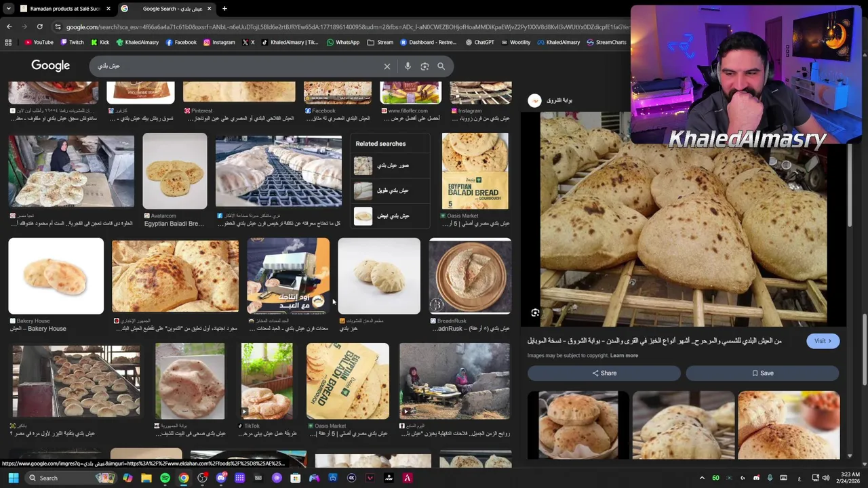This screenshot has height=488, width=868.
Task: Click the Google logo
Action: (x=50, y=66)
